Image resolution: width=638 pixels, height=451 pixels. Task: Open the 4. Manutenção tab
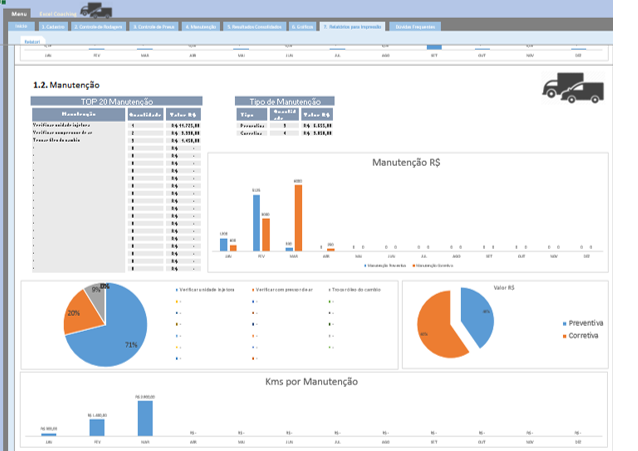(201, 27)
